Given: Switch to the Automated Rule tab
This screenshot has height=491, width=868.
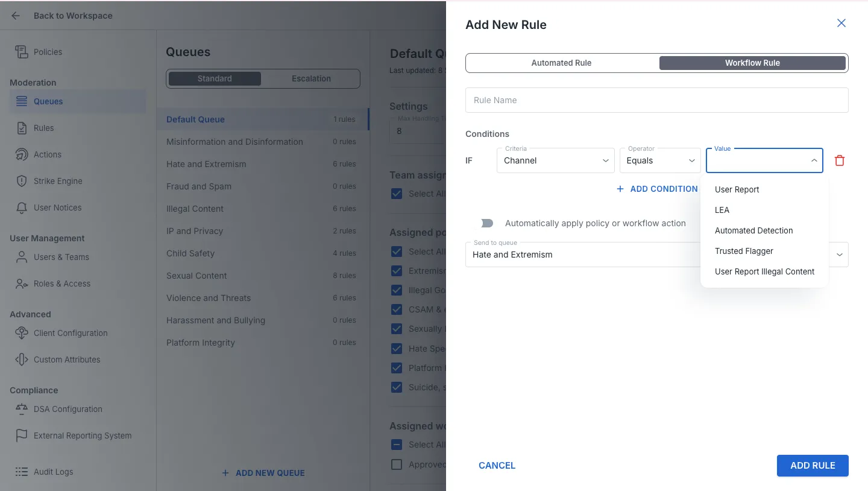Looking at the screenshot, I should click(561, 63).
